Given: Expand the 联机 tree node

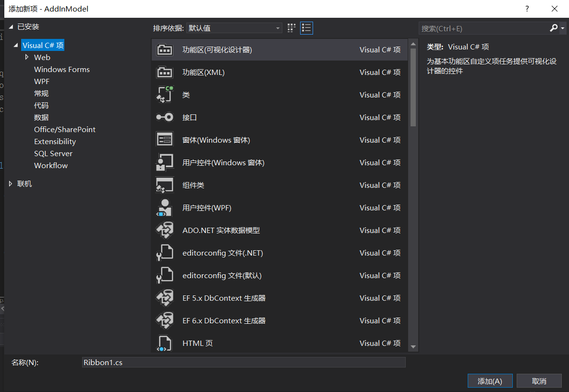Looking at the screenshot, I should [11, 183].
